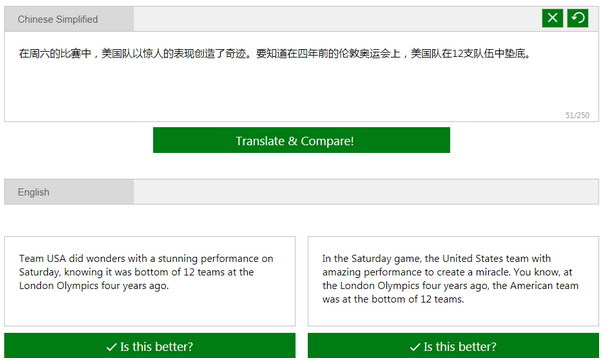Click the gray header bar beside Chinese Simplified

point(337,19)
